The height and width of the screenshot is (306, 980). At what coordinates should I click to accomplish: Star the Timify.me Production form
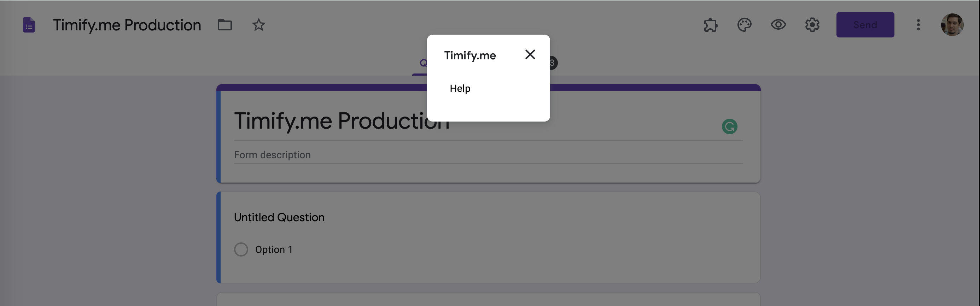point(259,25)
